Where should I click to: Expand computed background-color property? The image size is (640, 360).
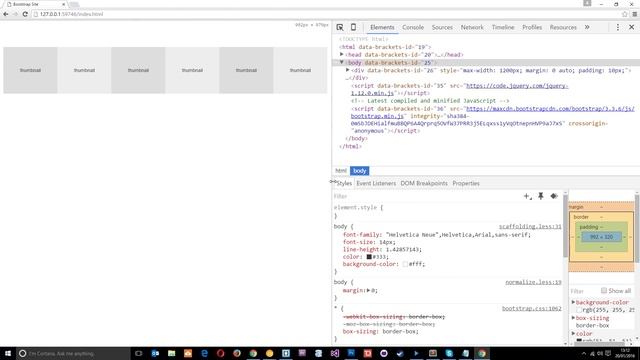coord(573,302)
